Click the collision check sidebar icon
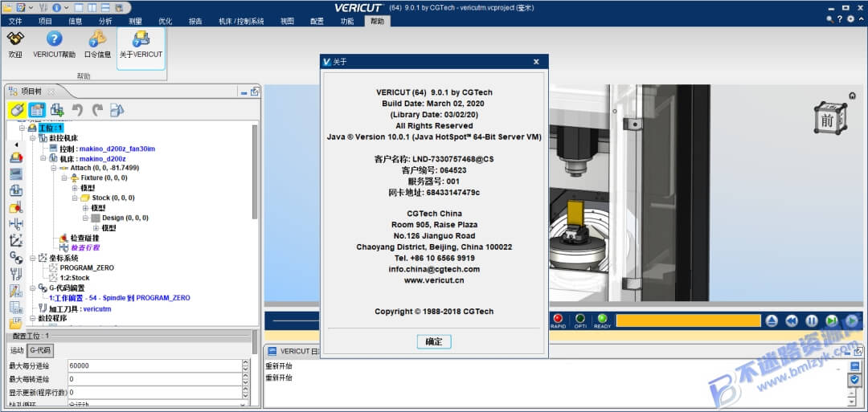Viewport: 868px width, 412px height. point(16,207)
